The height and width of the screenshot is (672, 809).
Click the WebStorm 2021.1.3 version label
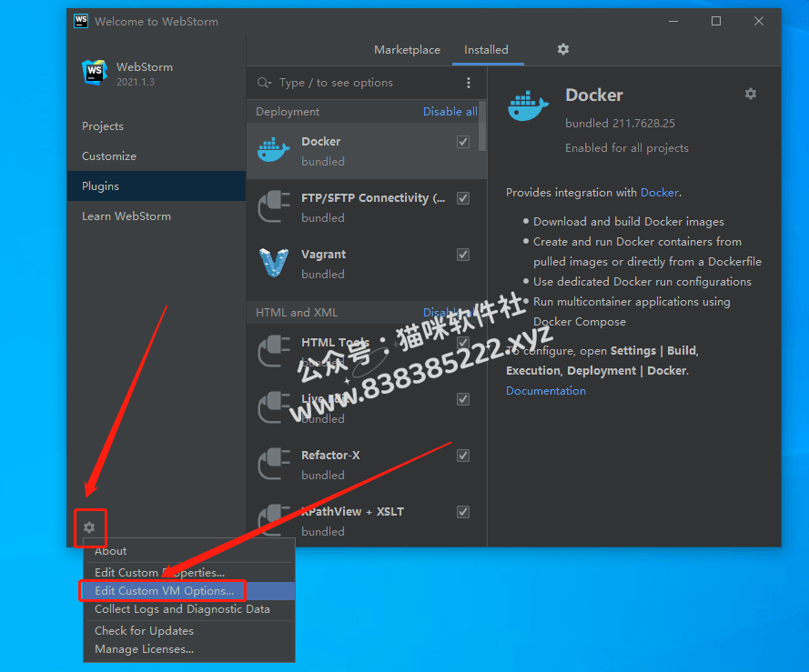136,82
